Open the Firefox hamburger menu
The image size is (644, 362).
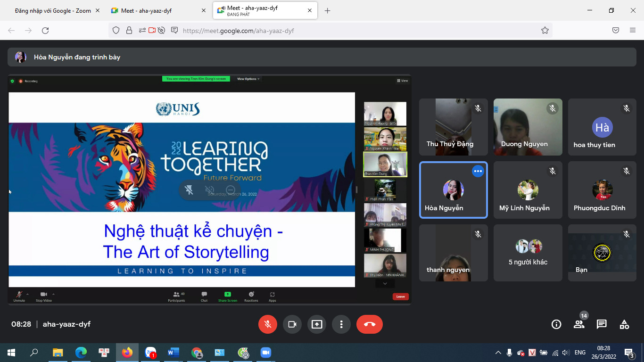pos(633,31)
